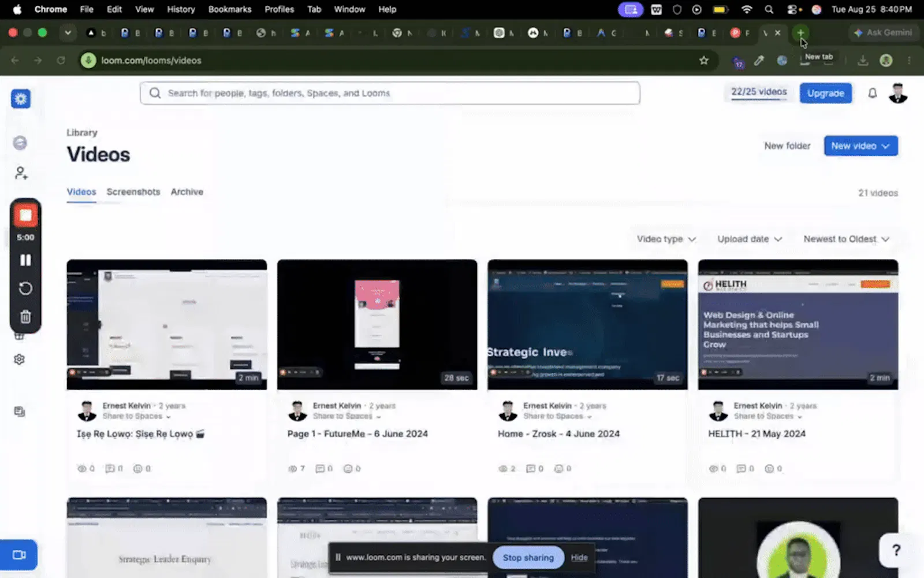Open the Bookmarks menu
The height and width of the screenshot is (578, 924).
[x=230, y=9]
